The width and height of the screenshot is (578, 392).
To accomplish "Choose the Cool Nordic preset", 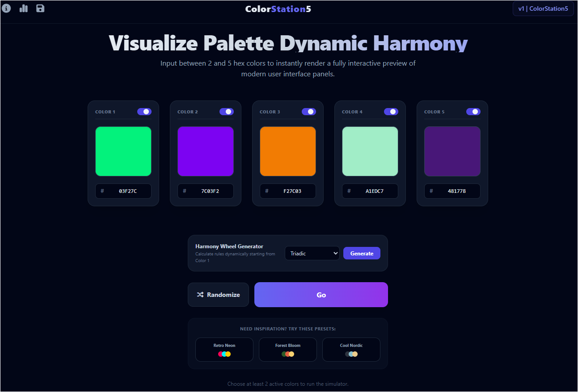I will point(351,350).
